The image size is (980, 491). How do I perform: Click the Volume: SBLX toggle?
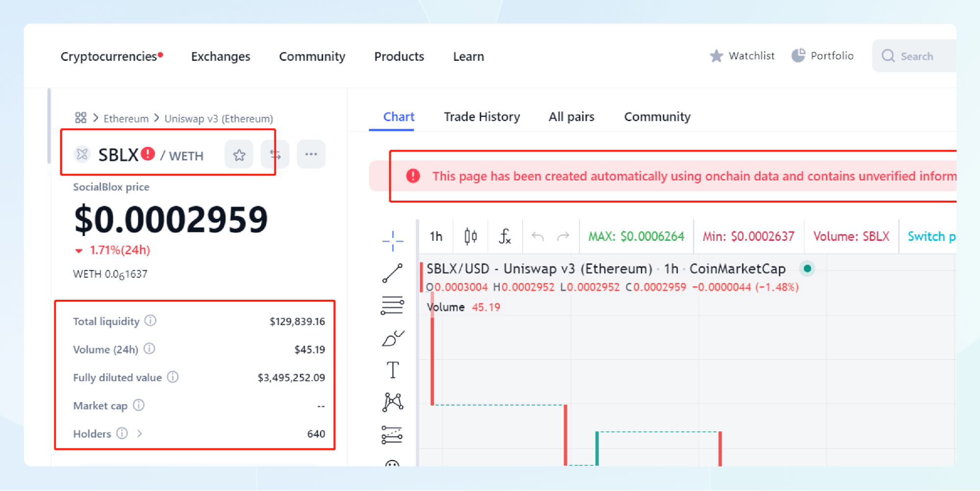point(852,236)
